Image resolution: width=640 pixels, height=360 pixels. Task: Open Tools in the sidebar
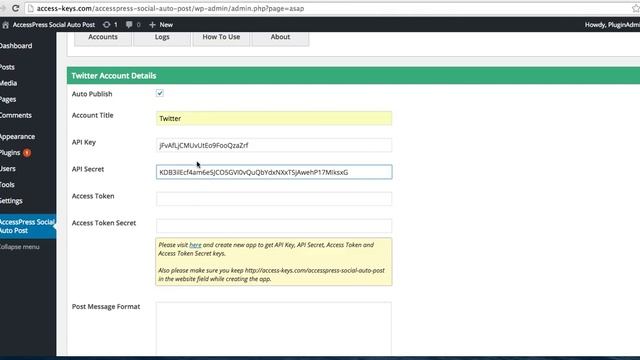7,185
